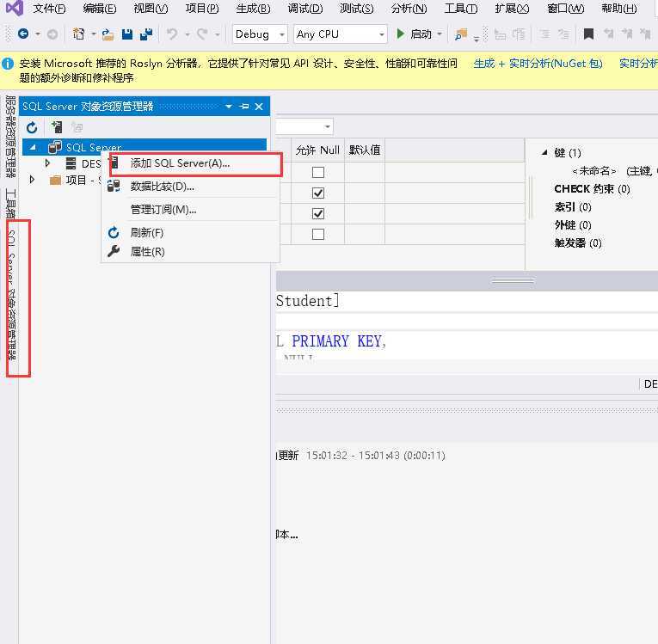Click the Visual Studio logo icon
This screenshot has width=658, height=644.
tap(15, 8)
